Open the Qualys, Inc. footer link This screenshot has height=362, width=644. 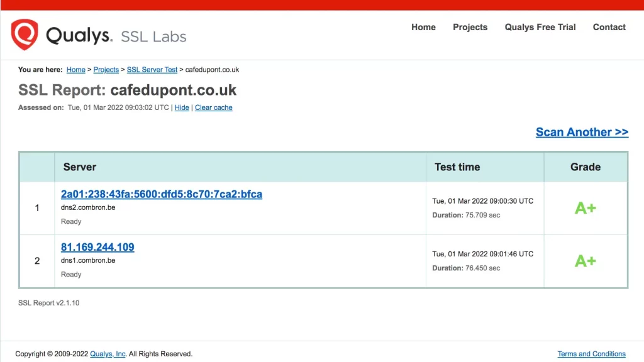(108, 354)
